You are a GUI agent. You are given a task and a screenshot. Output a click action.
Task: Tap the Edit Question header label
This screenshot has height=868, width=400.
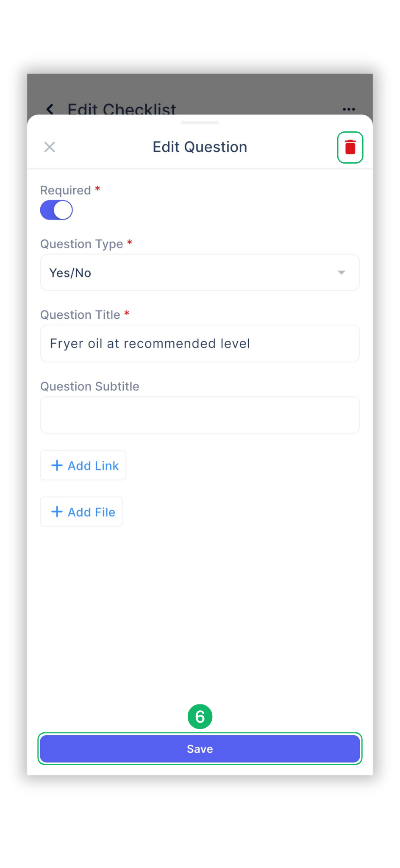pyautogui.click(x=200, y=147)
